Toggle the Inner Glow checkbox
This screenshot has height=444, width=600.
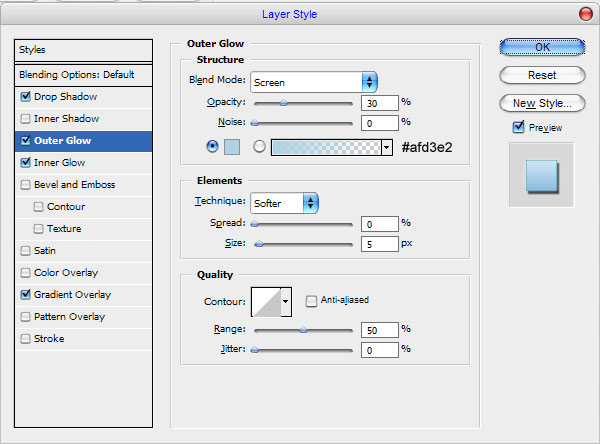pos(26,163)
